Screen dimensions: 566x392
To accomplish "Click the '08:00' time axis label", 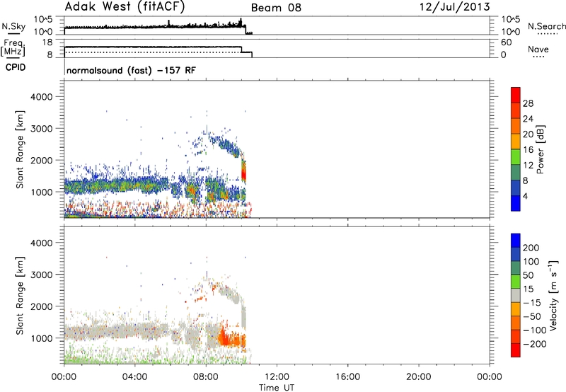I will (x=206, y=377).
